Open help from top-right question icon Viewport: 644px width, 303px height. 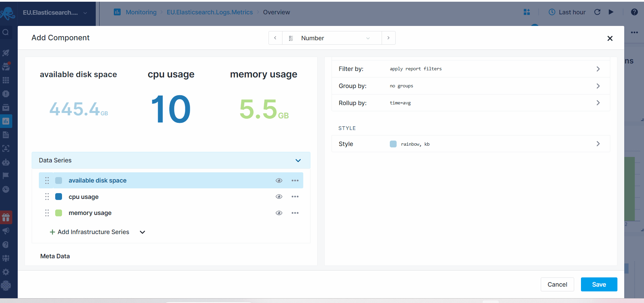pos(634,12)
